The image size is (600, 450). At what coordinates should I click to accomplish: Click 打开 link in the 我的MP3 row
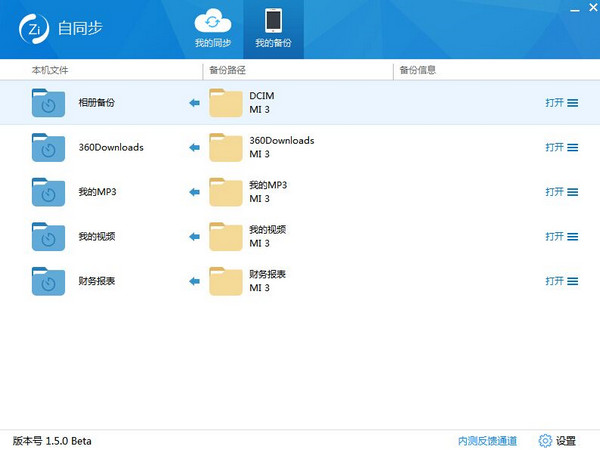click(x=554, y=192)
